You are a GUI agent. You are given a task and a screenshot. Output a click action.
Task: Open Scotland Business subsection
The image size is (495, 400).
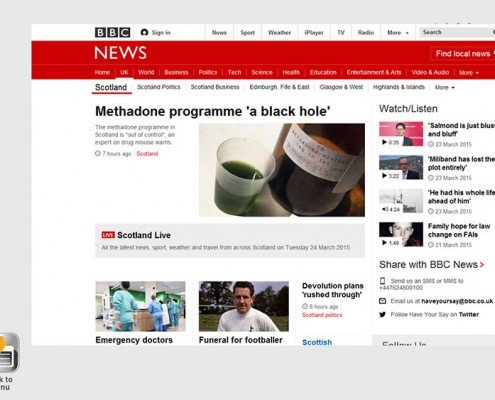click(215, 87)
